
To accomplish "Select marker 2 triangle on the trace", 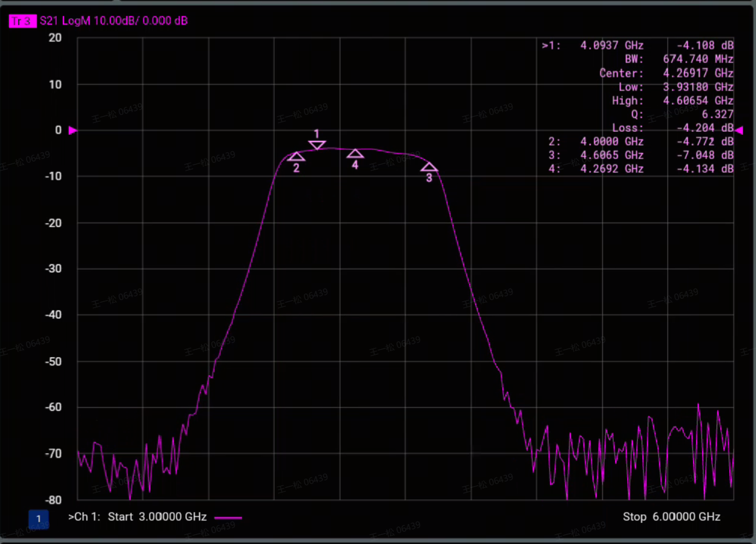I will coord(296,157).
